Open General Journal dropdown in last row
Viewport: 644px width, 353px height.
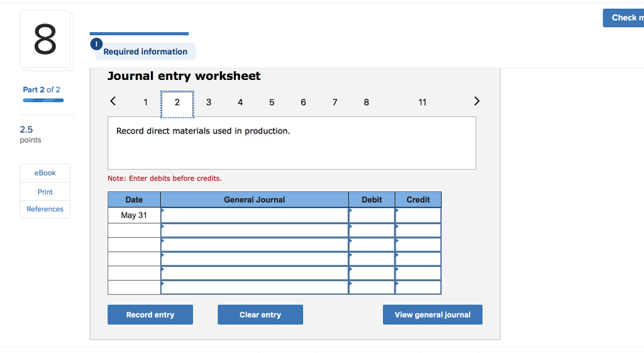pyautogui.click(x=255, y=288)
